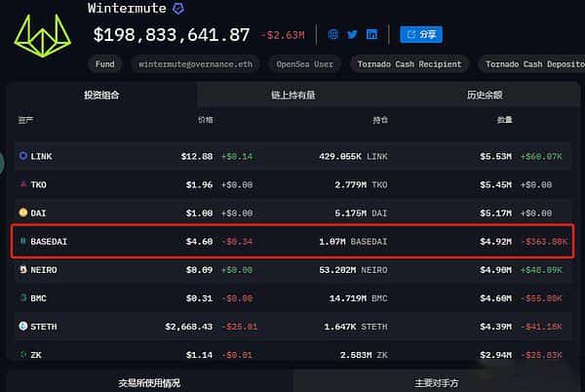Click the DAI asset name
This screenshot has height=392, width=585.
(38, 213)
